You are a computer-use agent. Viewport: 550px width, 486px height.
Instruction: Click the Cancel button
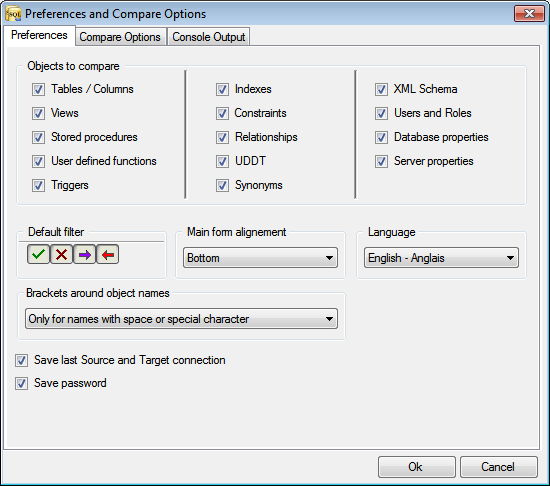click(x=499, y=467)
